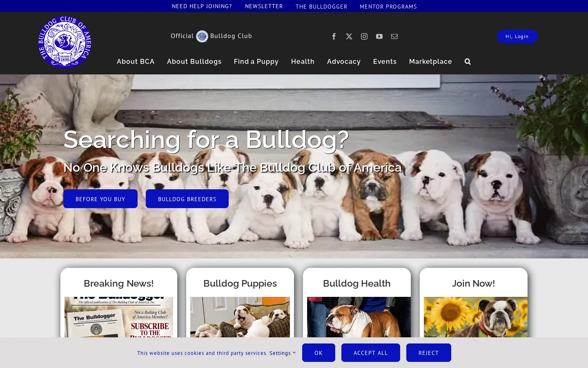Open the puppies on couch thumbnail
The image size is (588, 368).
pyautogui.click(x=240, y=317)
